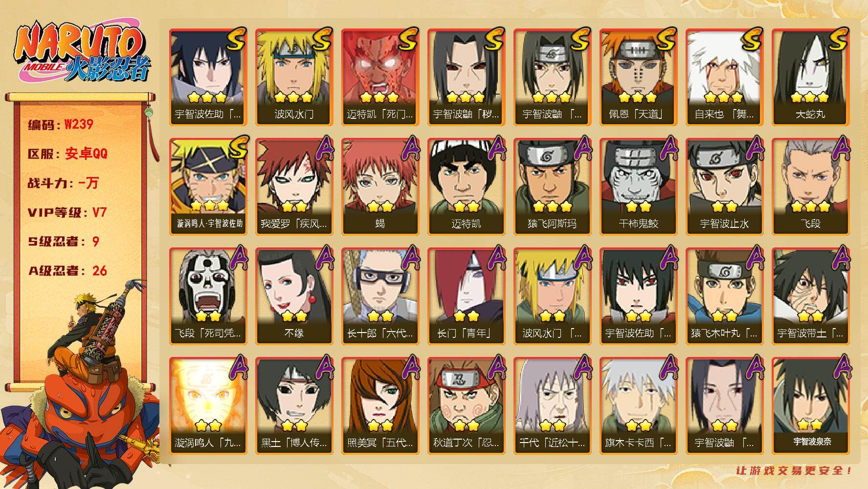Select the 长门「青年」 character card

click(466, 296)
